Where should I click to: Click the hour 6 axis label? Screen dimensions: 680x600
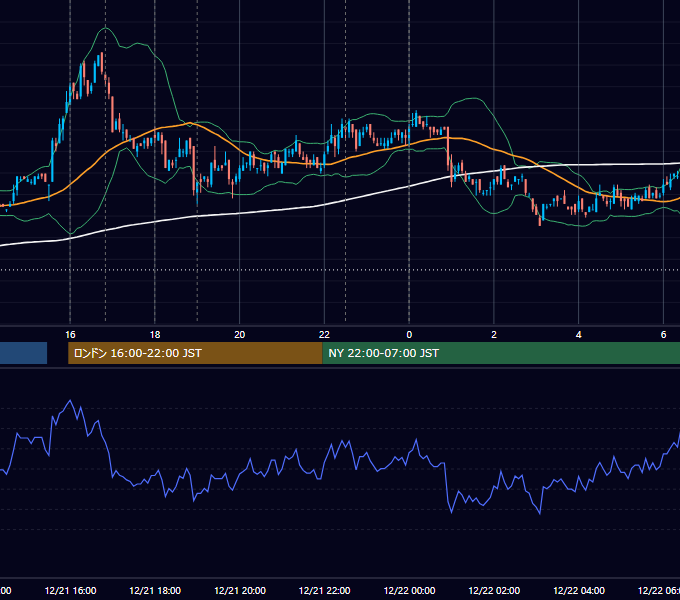664,335
